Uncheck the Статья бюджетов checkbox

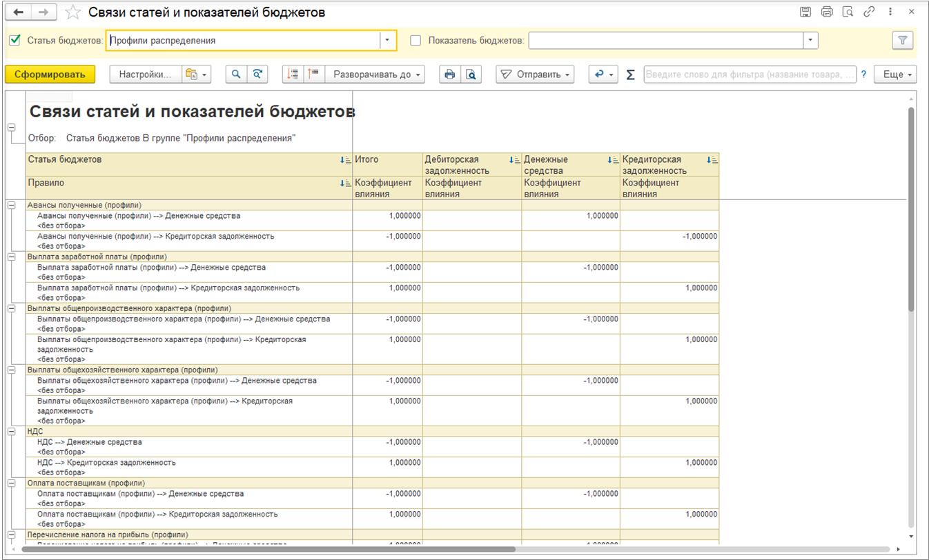point(15,41)
